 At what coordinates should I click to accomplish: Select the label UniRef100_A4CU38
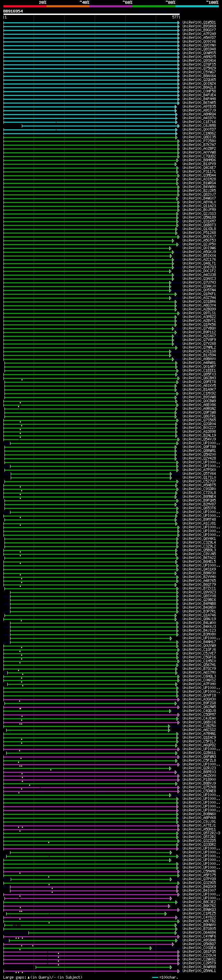coord(199,275)
